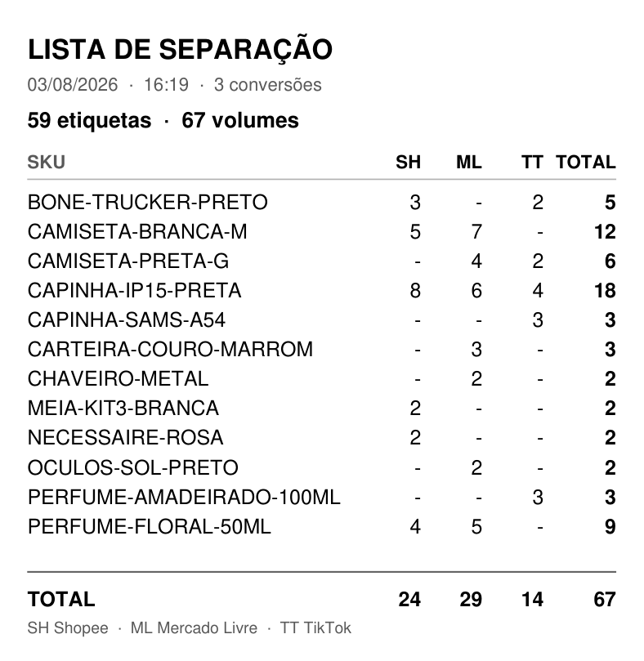644x661 pixels.
Task: Select the MEIA-KIT3-BRANCA row
Action: tap(322, 408)
